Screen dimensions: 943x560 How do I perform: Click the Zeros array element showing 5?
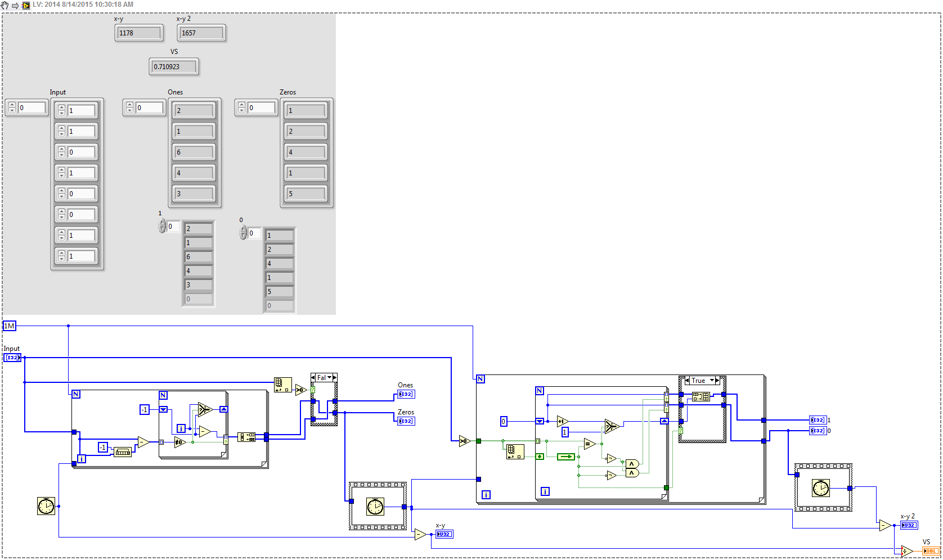306,193
